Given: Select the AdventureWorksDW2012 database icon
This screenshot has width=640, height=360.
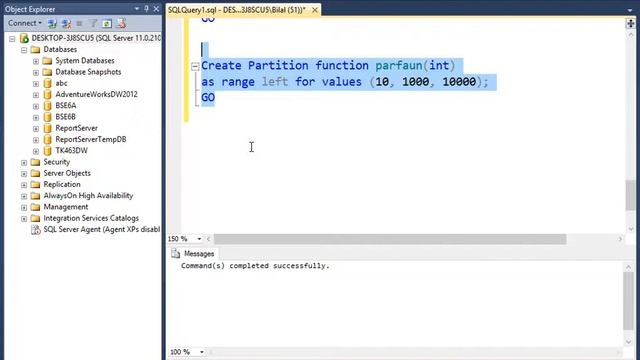Looking at the screenshot, I should point(47,95).
